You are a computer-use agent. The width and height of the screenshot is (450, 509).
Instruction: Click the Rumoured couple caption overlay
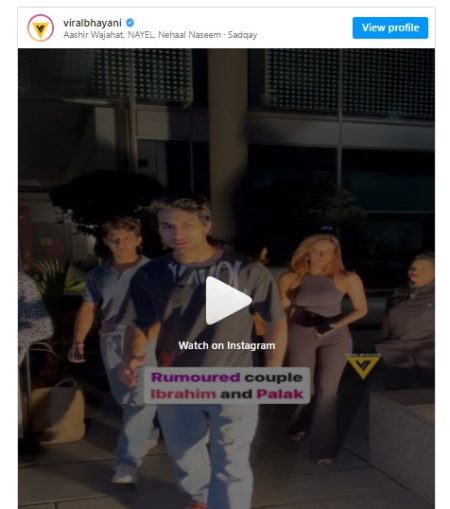click(x=227, y=386)
